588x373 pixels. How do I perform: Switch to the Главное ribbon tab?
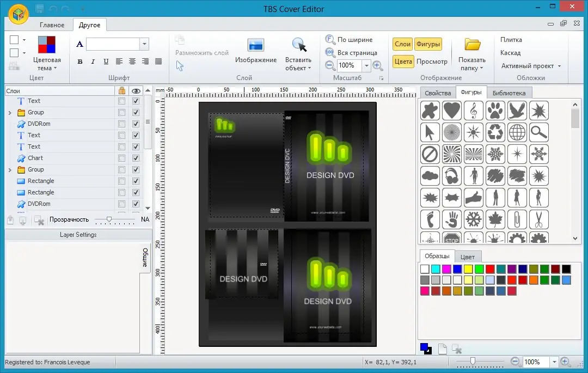coord(53,25)
